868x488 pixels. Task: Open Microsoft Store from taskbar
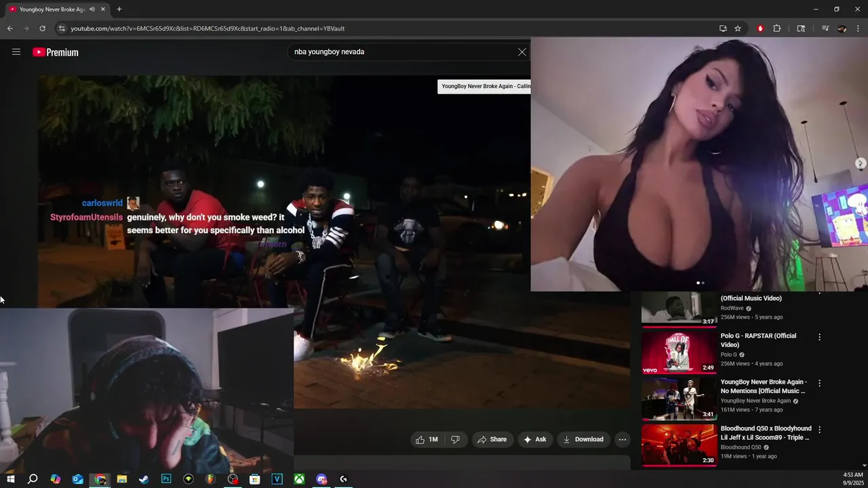pos(255,479)
